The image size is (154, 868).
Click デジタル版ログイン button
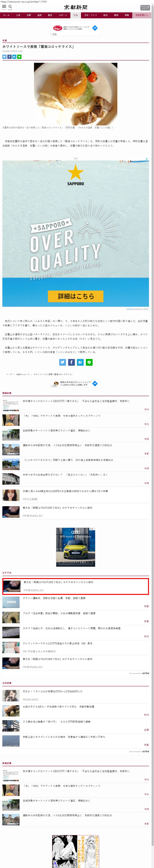[145, 7]
